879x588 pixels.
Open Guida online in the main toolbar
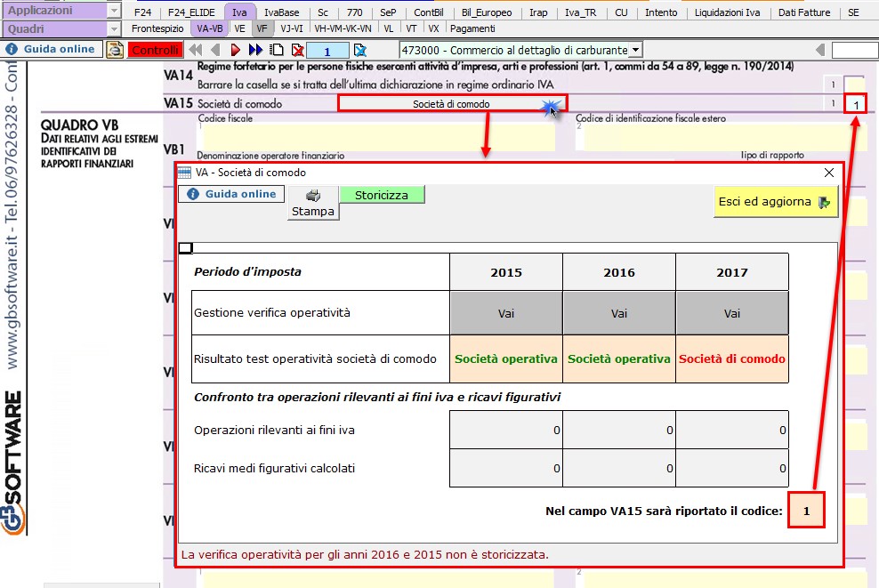(x=52, y=49)
